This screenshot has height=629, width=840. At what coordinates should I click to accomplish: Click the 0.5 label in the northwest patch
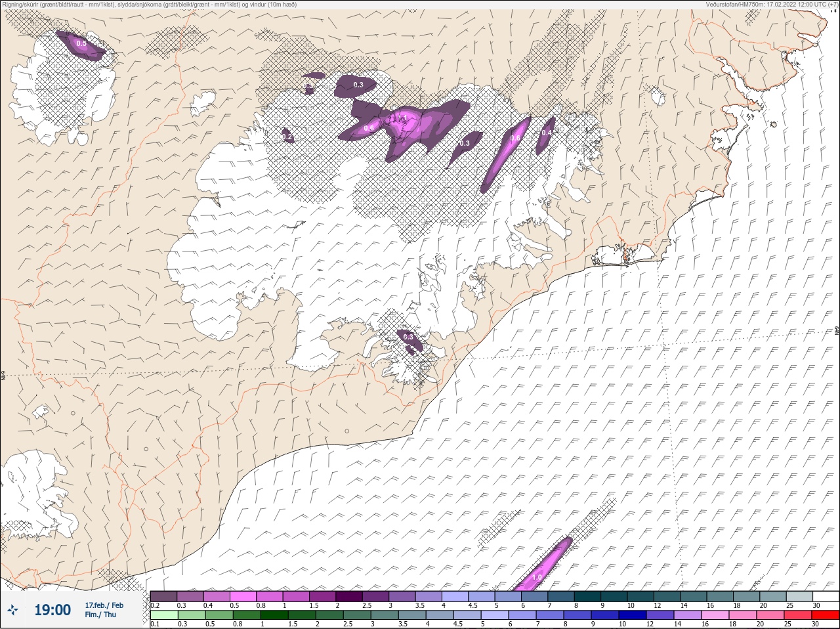[x=81, y=44]
